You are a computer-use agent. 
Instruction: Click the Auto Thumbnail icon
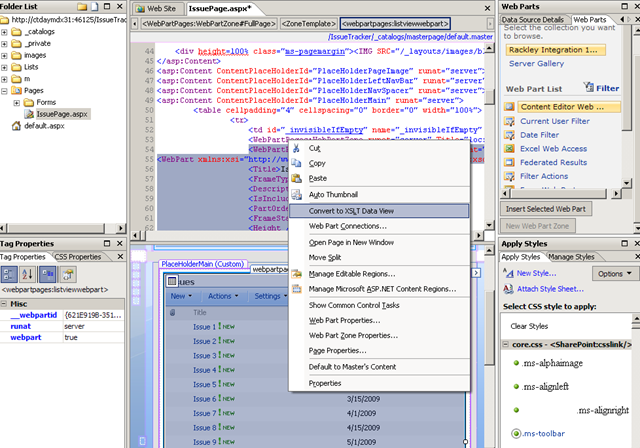coord(296,195)
